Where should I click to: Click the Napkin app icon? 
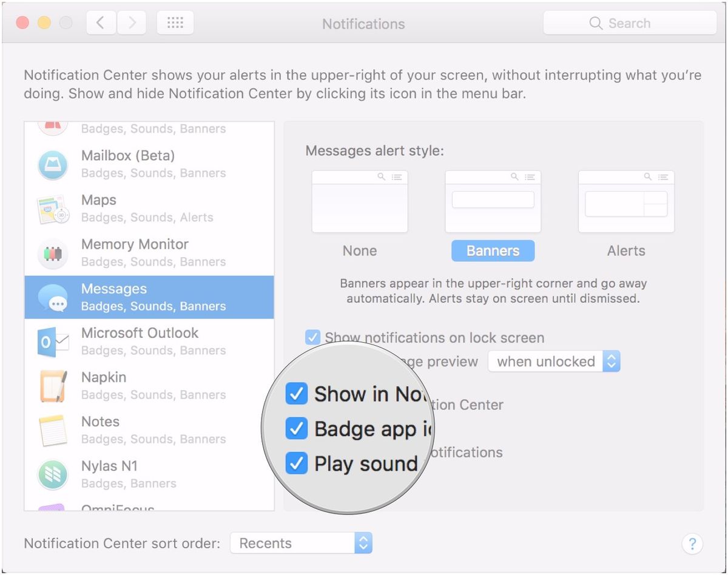point(53,386)
